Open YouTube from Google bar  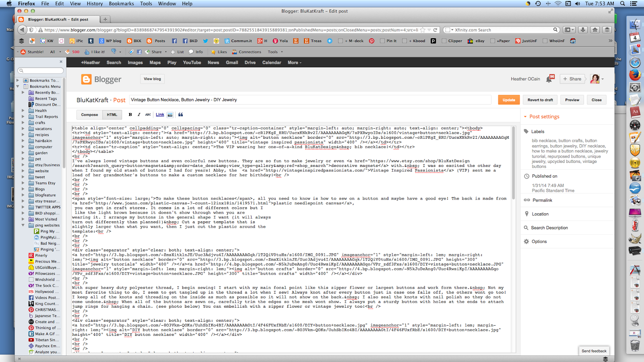click(192, 63)
